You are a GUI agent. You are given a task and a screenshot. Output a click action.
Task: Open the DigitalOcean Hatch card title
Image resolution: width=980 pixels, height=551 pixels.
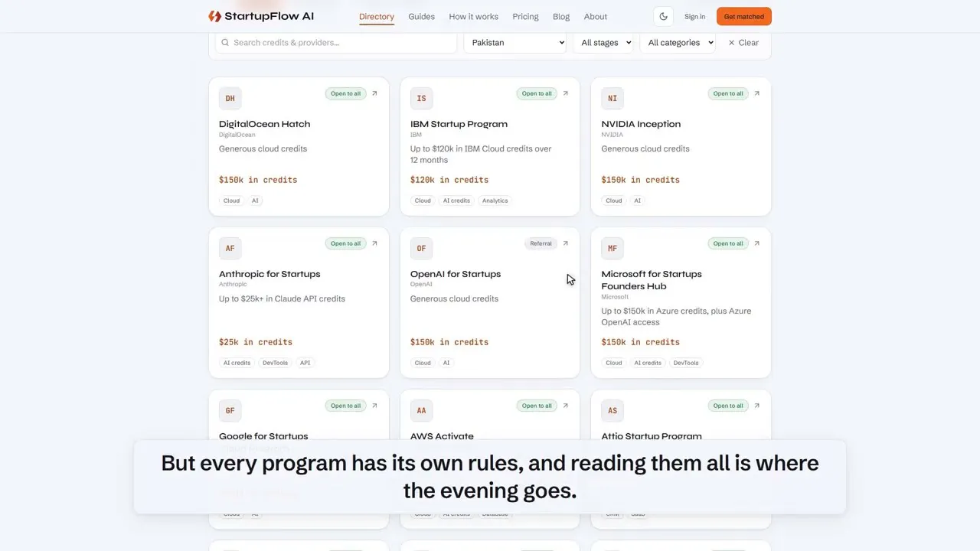point(265,124)
